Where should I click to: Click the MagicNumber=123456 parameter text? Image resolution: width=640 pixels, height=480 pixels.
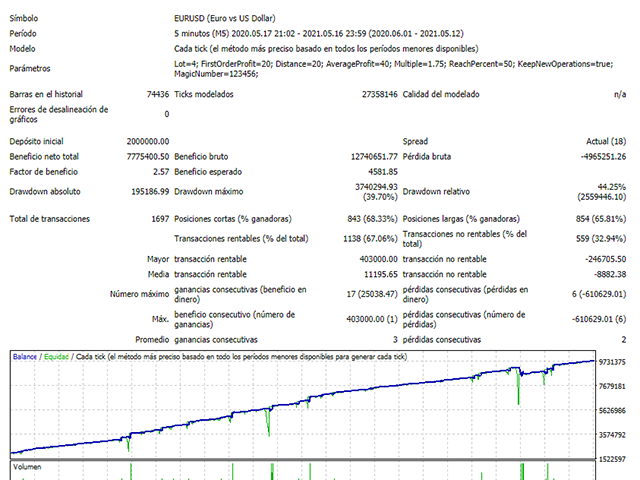pos(216,74)
